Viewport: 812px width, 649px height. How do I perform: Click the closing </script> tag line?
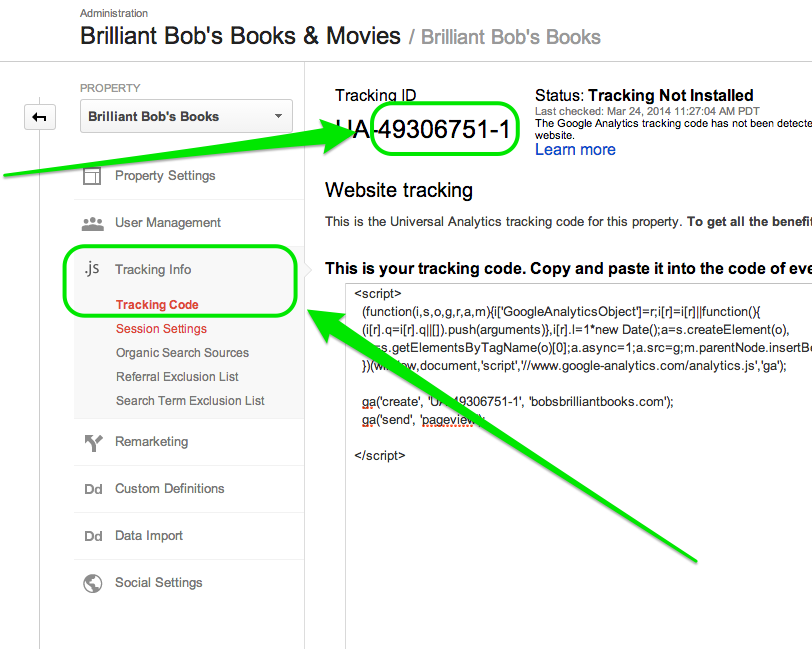tap(380, 456)
